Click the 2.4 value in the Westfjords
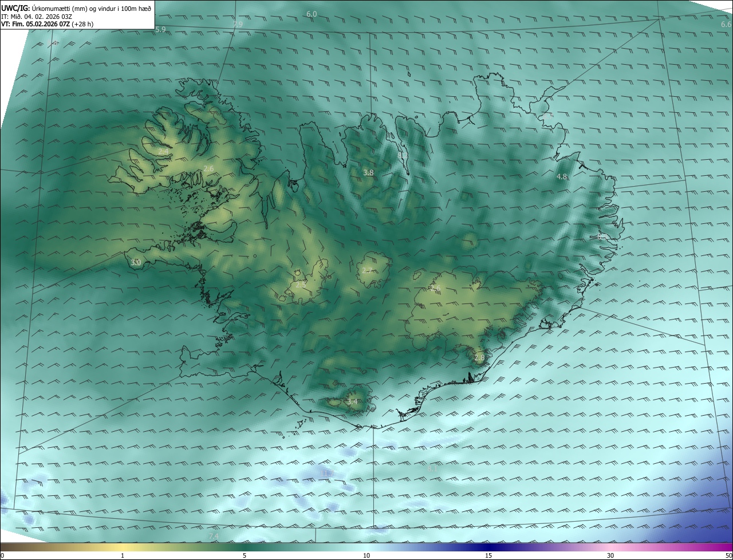 (x=163, y=151)
